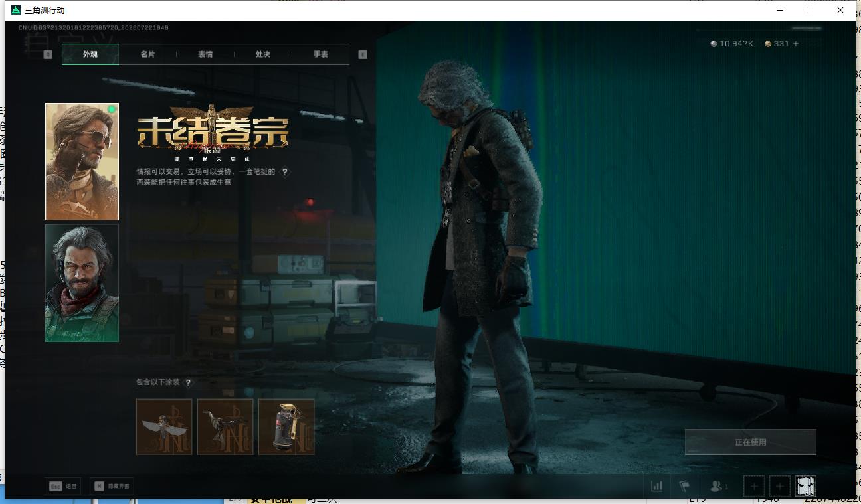Click the first empty teammate plus slot
861x504 pixels.
click(754, 487)
